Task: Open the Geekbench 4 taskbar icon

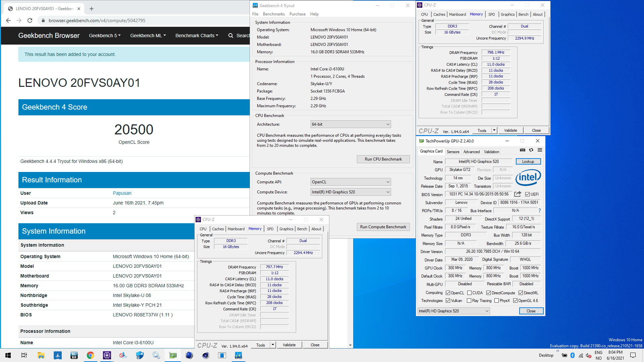Action: coord(238,355)
